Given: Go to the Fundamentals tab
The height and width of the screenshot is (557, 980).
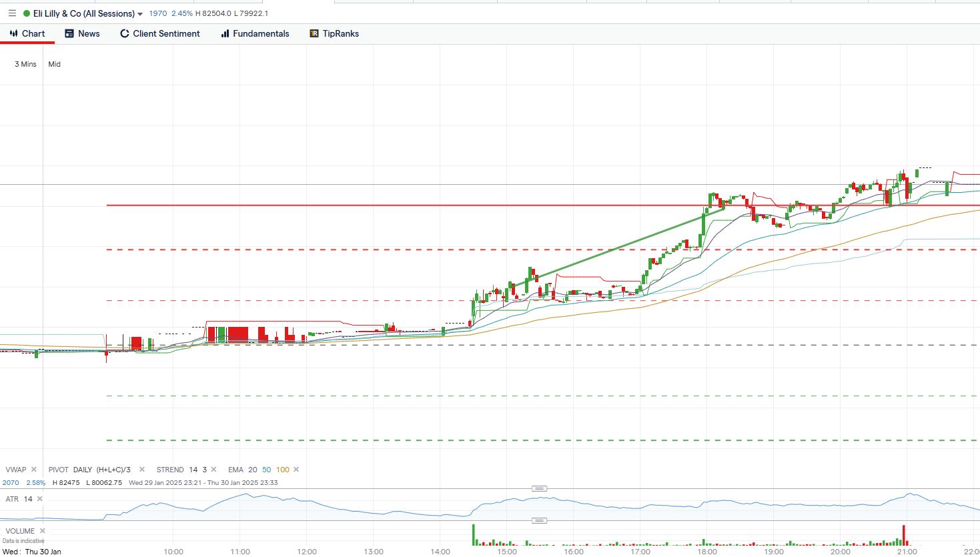Looking at the screenshot, I should [255, 33].
